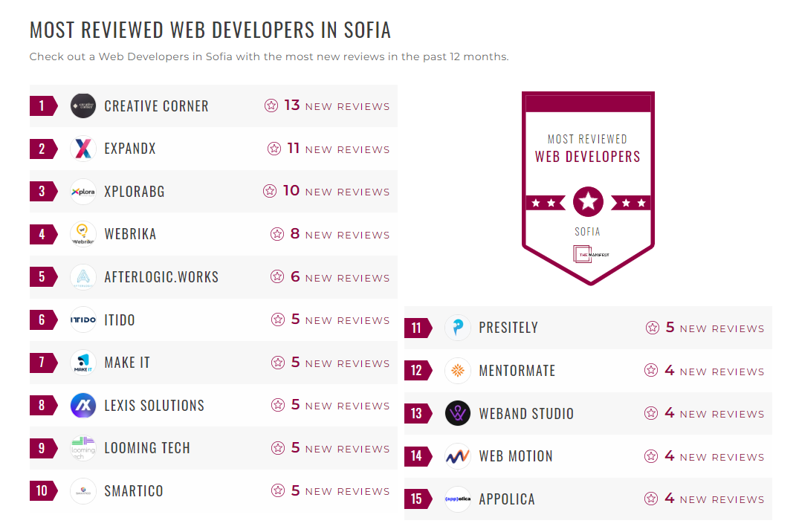The height and width of the screenshot is (532, 799).
Task: Select the ExpandX 'X' logo icon
Action: (83, 149)
